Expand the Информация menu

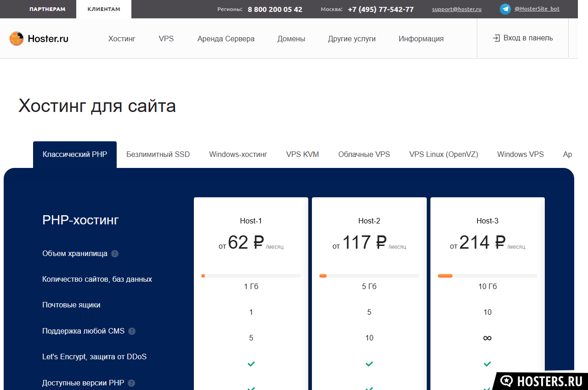pos(421,39)
